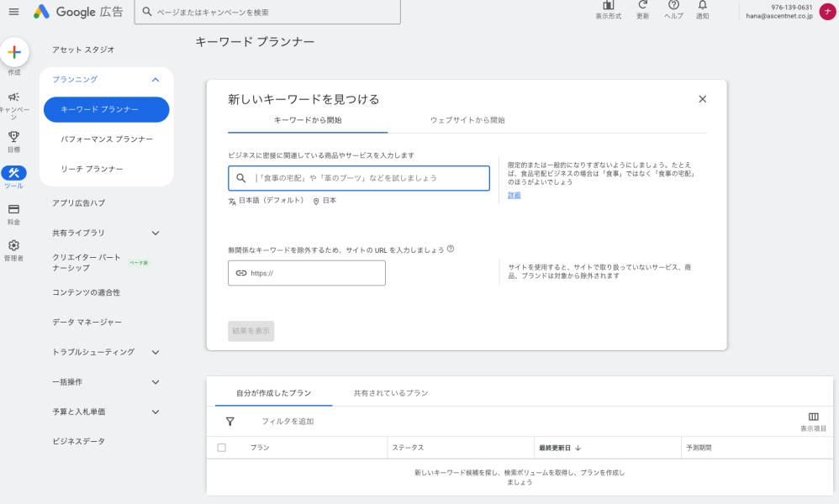Screen dimensions: 839x504
Task: Click the 作成 plus icon in sidebar
Action: pyautogui.click(x=15, y=53)
